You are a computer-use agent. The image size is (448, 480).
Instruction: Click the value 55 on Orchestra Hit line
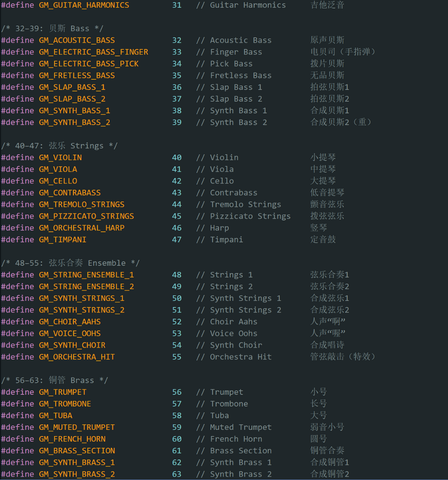177,357
